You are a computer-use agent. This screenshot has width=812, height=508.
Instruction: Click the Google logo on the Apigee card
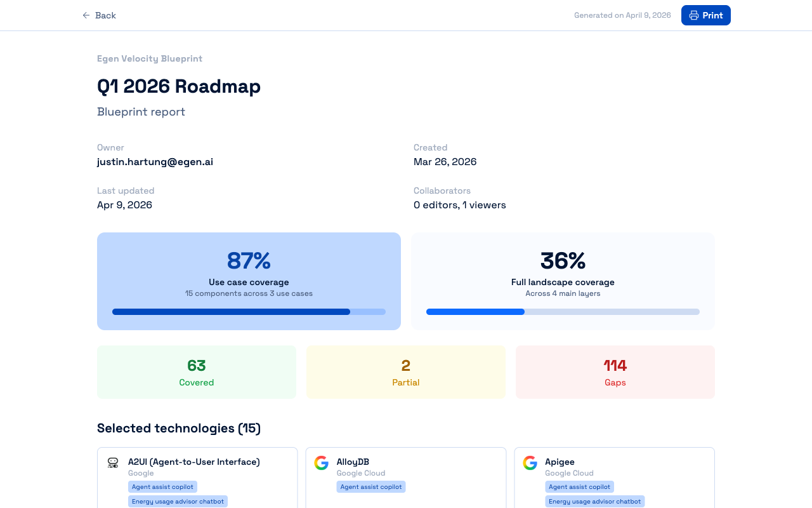(x=530, y=463)
